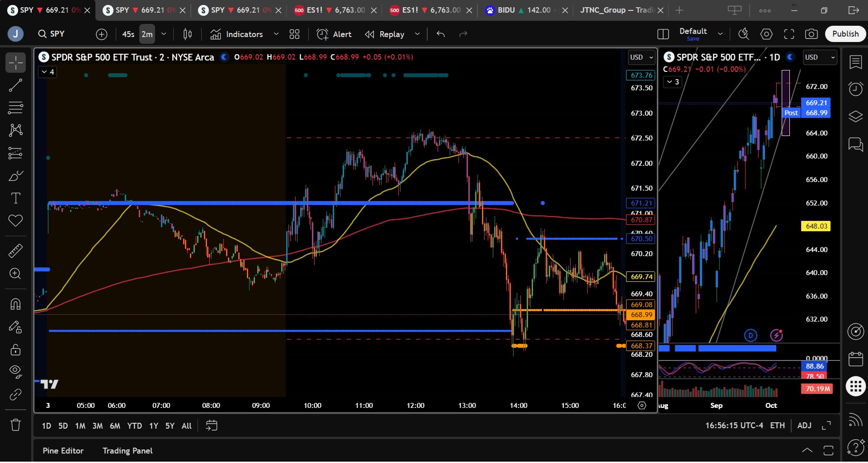Viewport: 868px width, 463px height.
Task: Open the user profile menu J
Action: coord(15,34)
